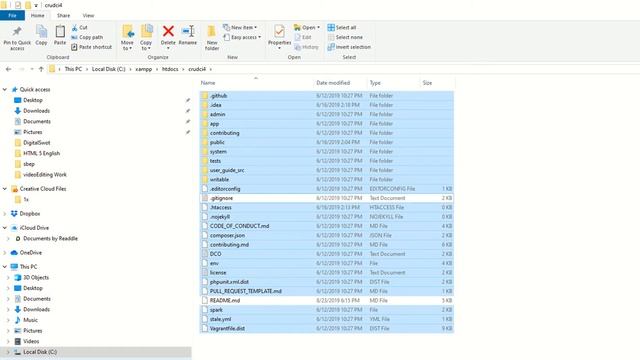Switch to the Share ribbon tab
Screen dimensions: 640x360
tap(63, 16)
